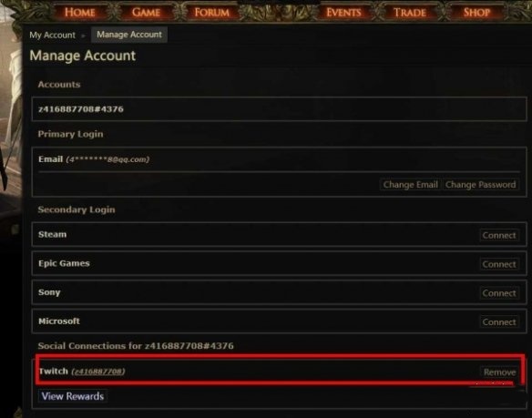Image resolution: width=532 pixels, height=418 pixels.
Task: Connect the Microsoft account
Action: (499, 322)
